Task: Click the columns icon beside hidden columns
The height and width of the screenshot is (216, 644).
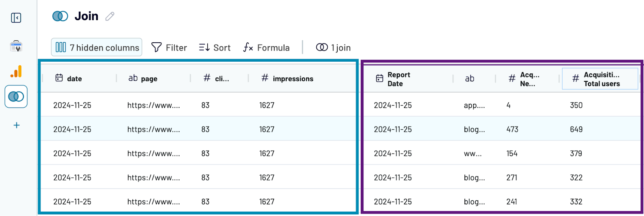Action: click(61, 47)
